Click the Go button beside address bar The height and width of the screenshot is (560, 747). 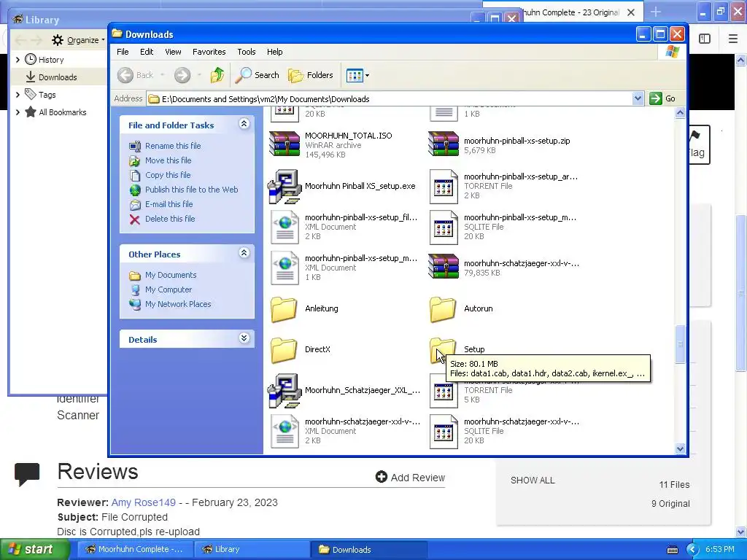coord(662,98)
